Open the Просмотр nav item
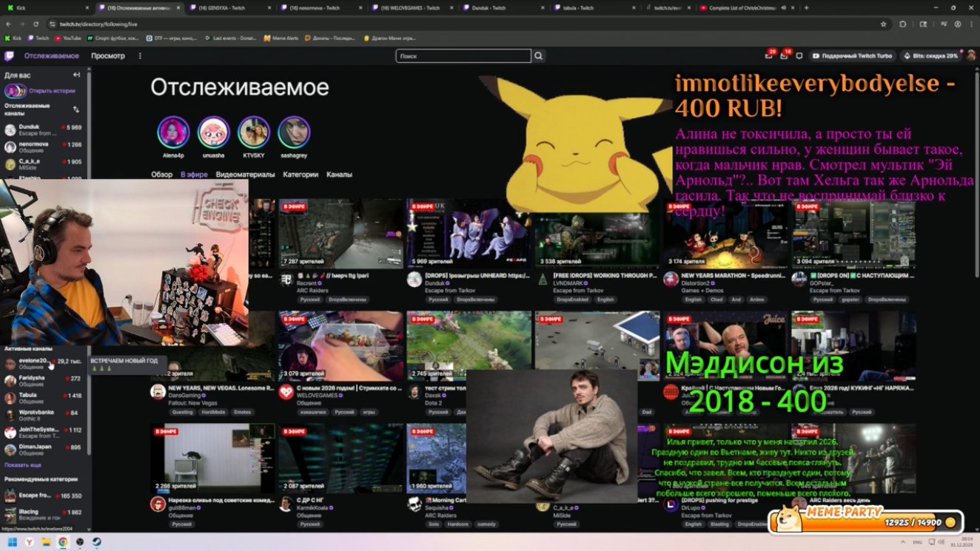This screenshot has height=551, width=980. pos(108,56)
